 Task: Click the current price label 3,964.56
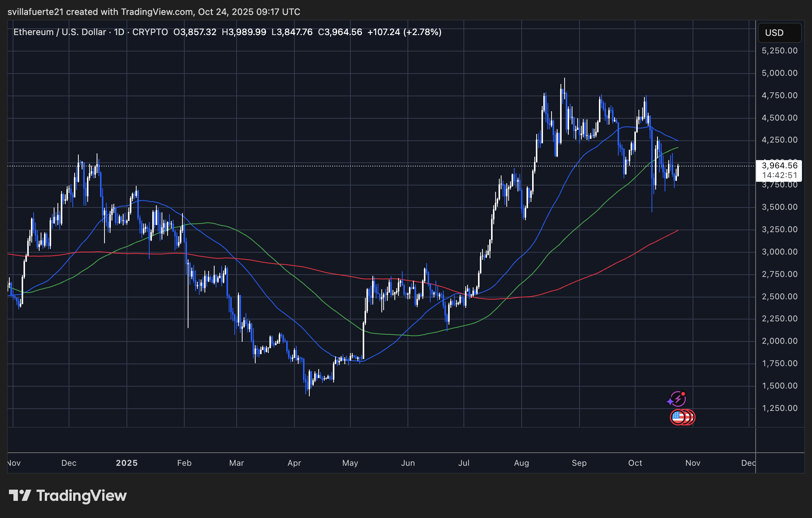[779, 165]
